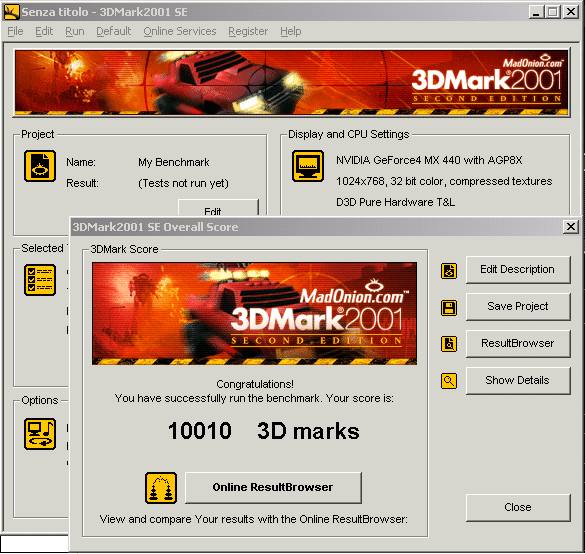Click the Options computer and music icon

click(x=40, y=434)
